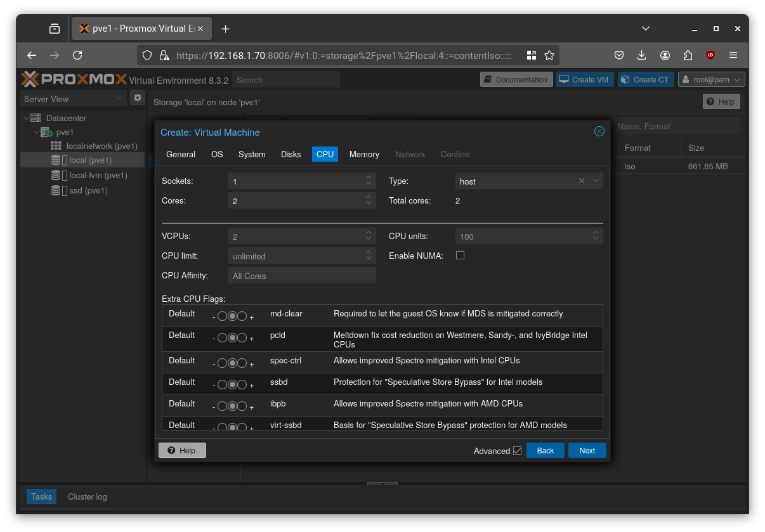Click the Proxmox logo in the header
Screen dimensions: 765x532
tap(74, 79)
